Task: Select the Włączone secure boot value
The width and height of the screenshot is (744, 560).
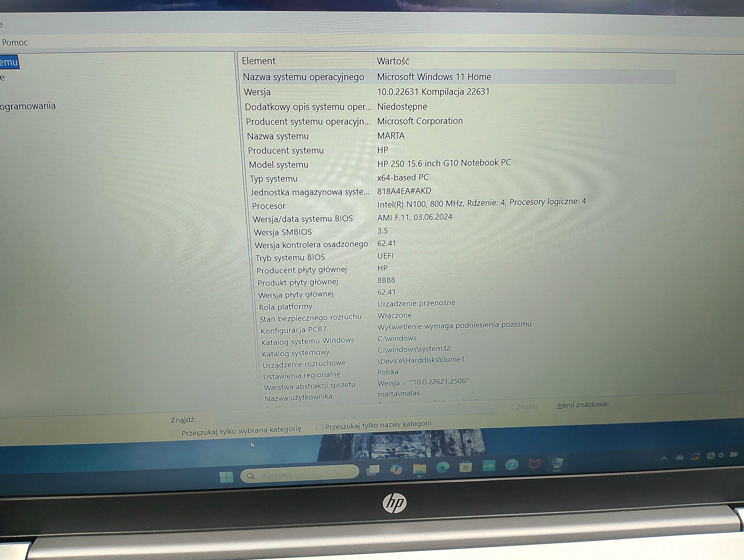Action: [394, 315]
